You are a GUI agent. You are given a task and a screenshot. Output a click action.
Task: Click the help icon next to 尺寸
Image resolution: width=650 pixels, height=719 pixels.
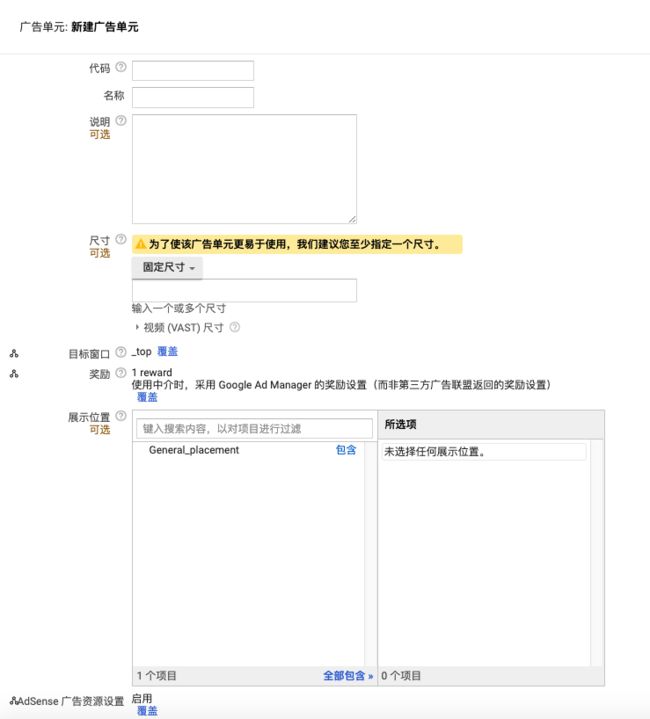coord(121,239)
